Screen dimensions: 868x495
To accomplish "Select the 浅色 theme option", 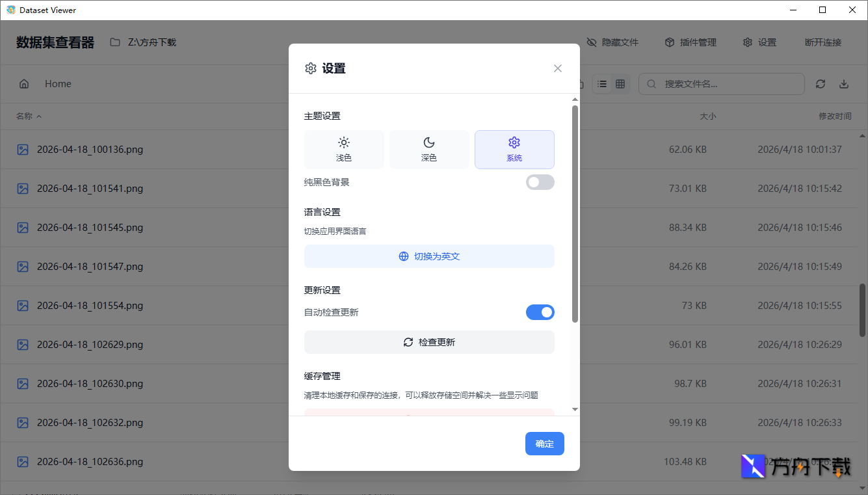I will (344, 149).
